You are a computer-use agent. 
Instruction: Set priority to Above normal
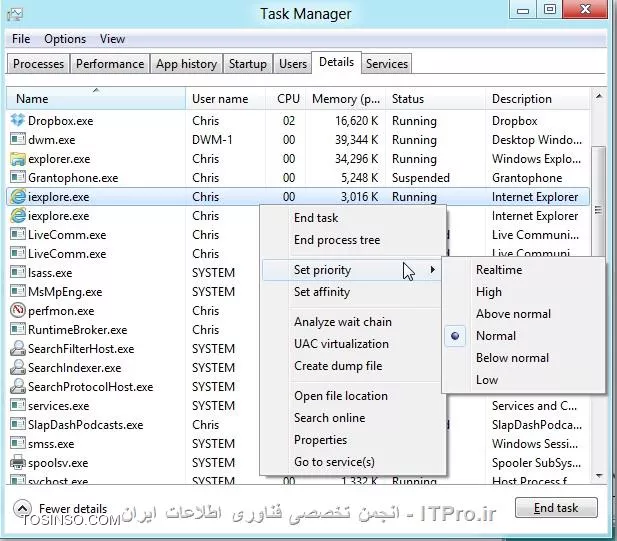tap(513, 314)
